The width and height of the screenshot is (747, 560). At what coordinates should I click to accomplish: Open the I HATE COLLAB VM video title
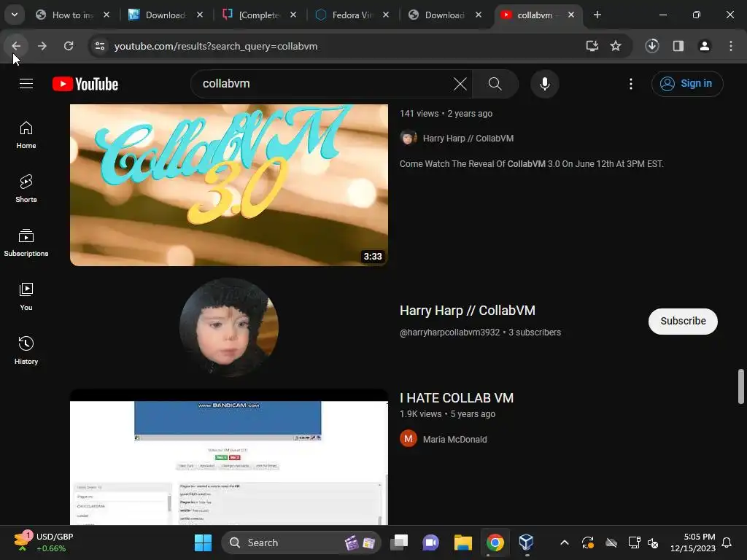(x=457, y=398)
